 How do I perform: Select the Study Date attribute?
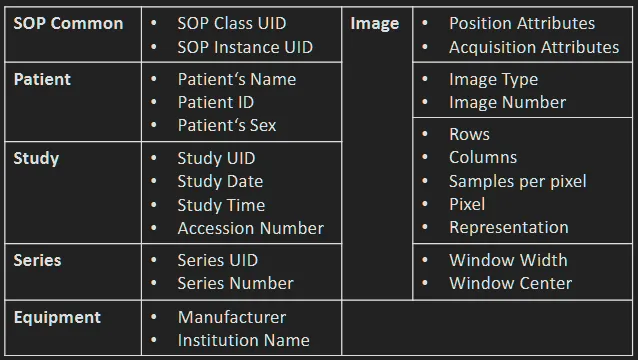pyautogui.click(x=220, y=181)
